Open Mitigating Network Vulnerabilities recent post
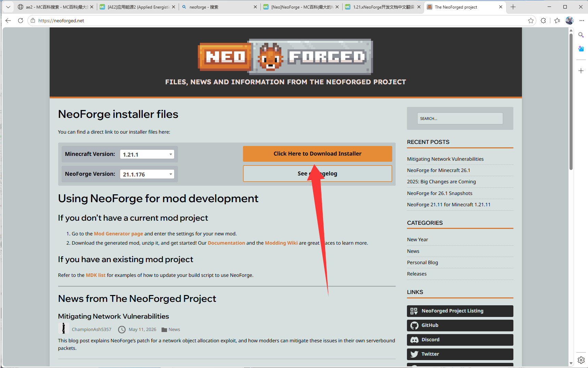 pos(445,159)
